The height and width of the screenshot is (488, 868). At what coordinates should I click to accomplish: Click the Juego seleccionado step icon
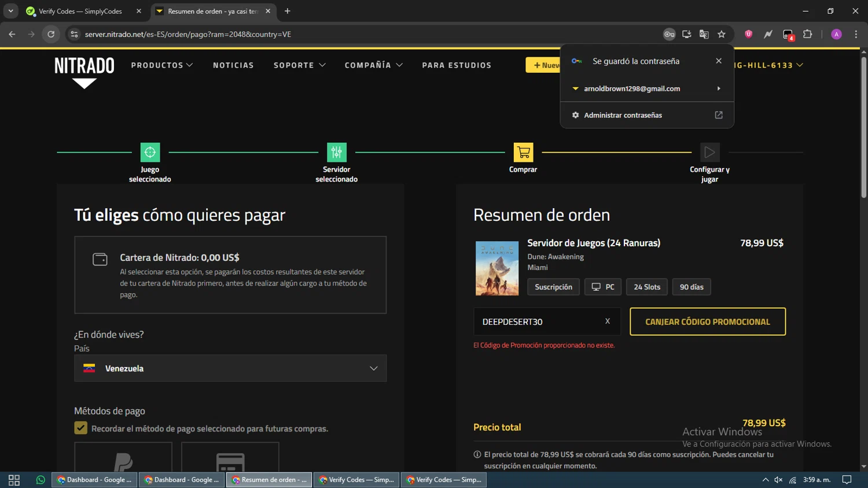[x=150, y=152]
